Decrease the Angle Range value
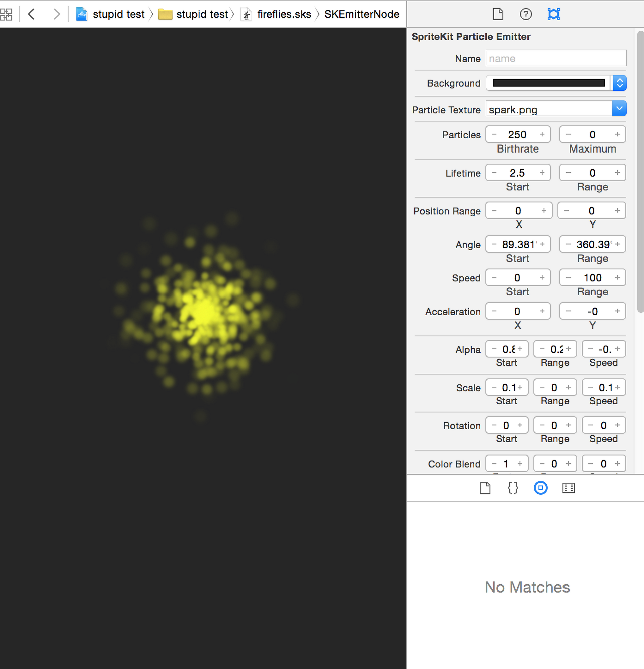 [569, 244]
